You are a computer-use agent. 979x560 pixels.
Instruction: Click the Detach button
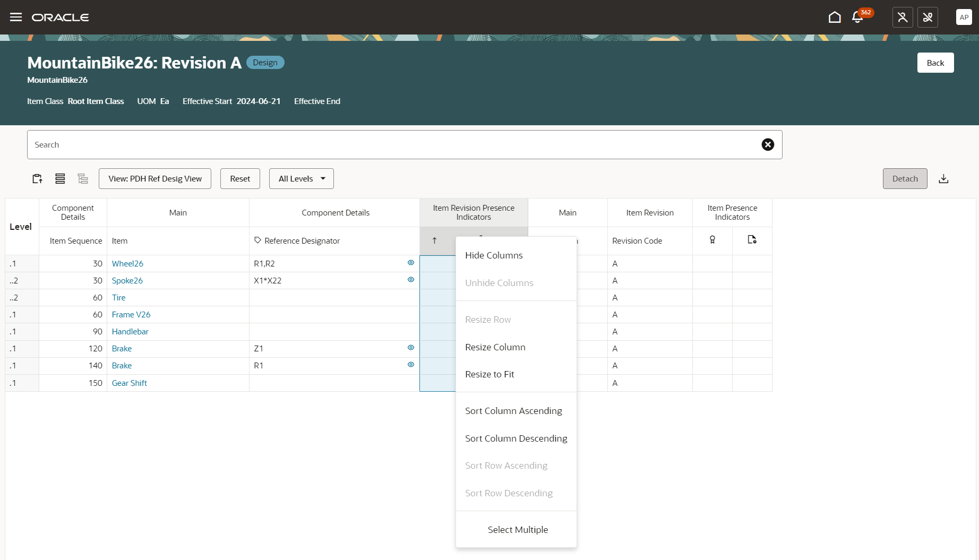pyautogui.click(x=905, y=179)
